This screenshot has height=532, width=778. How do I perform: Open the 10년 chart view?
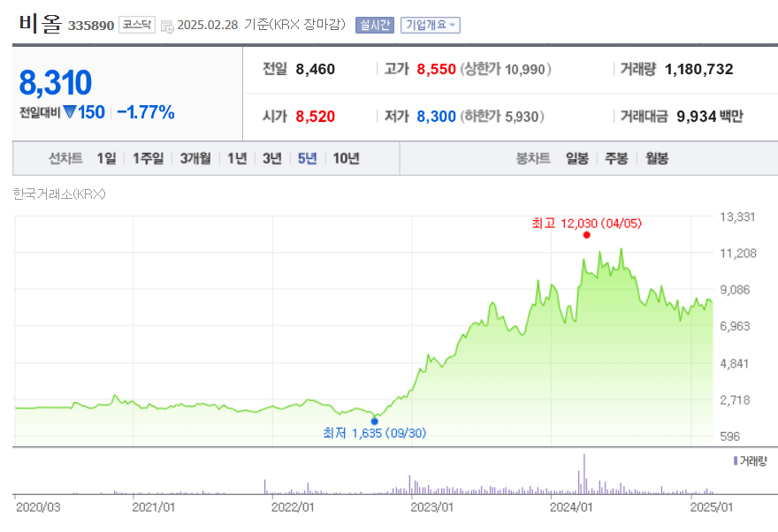(347, 158)
